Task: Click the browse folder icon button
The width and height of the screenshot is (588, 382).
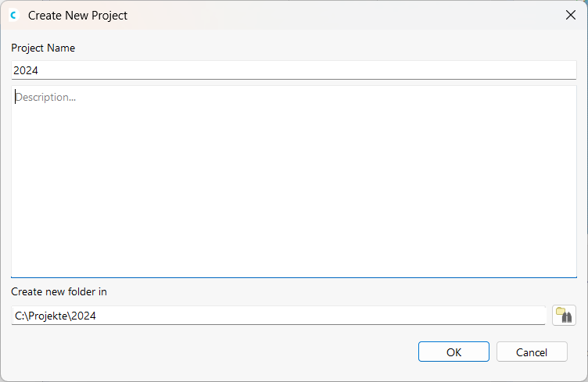Action: 564,316
